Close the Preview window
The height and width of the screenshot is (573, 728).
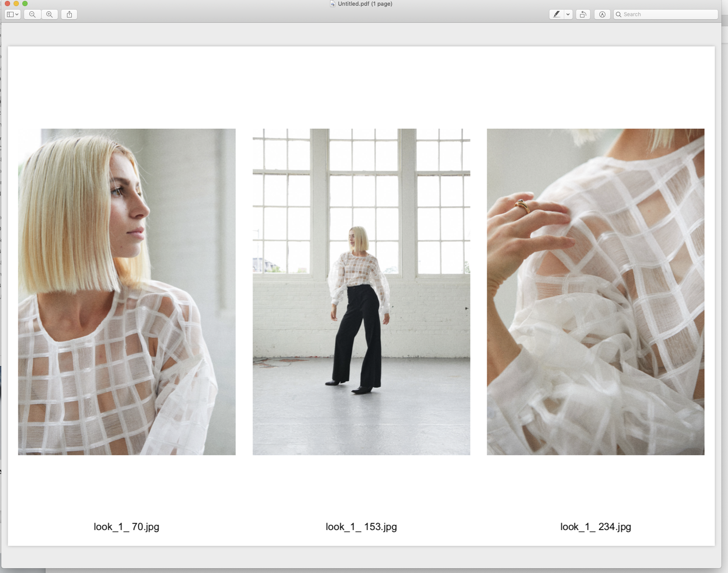click(7, 4)
